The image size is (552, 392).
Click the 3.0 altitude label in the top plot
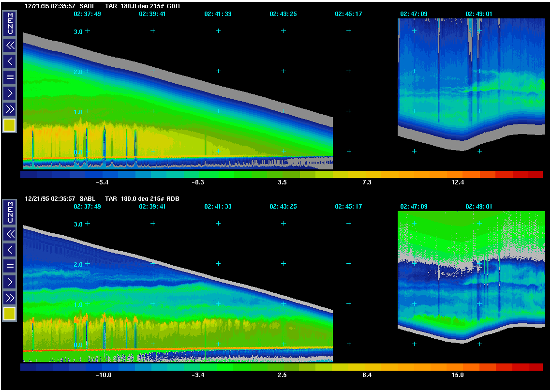77,31
